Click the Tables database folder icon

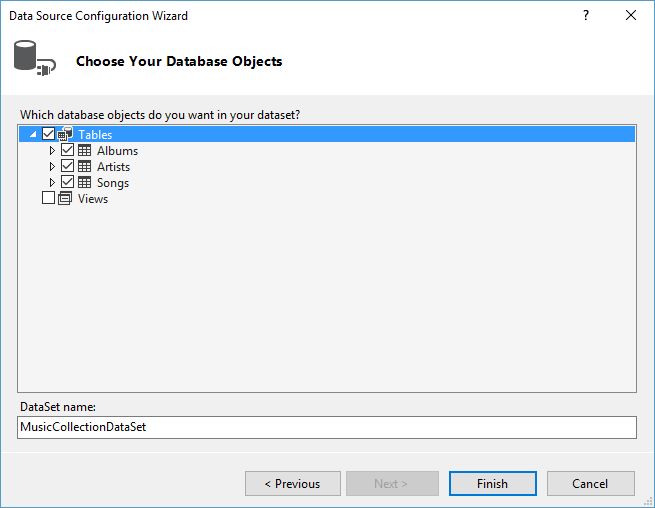pos(65,134)
